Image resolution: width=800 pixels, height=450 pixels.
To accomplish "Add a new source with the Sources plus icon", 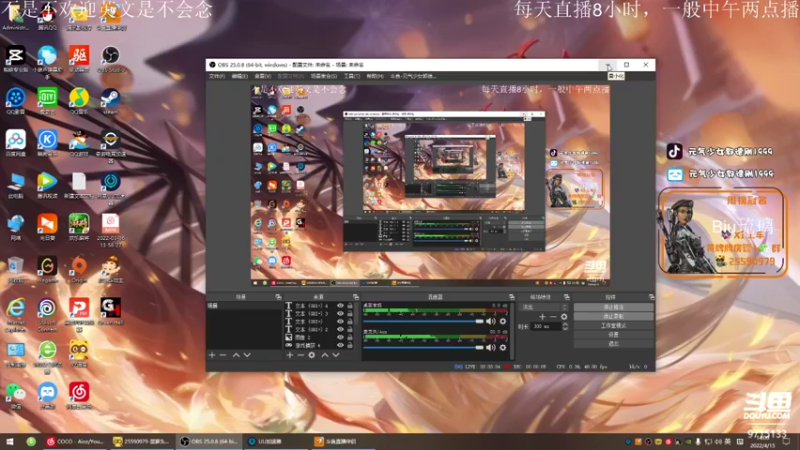I will pyautogui.click(x=290, y=355).
